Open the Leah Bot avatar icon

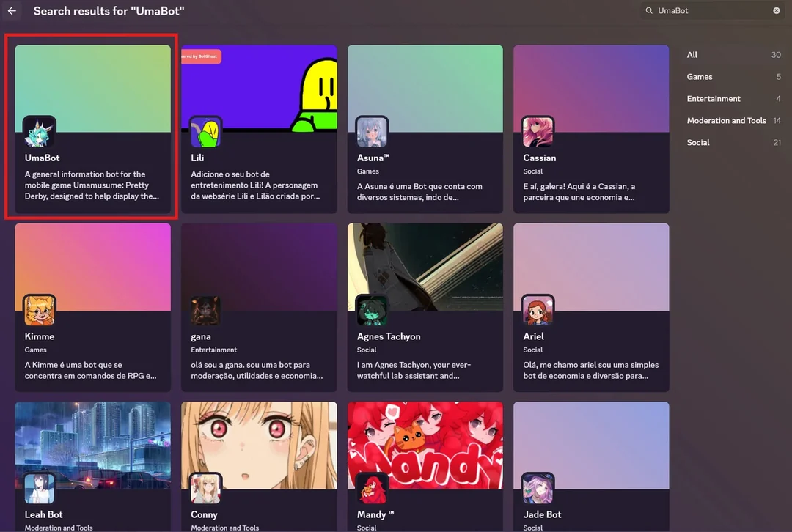click(x=40, y=489)
